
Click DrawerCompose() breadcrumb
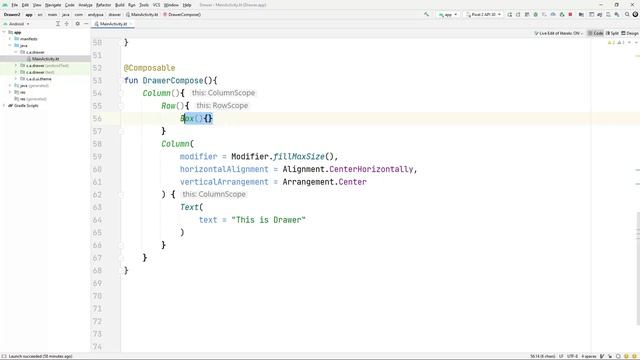182,14
